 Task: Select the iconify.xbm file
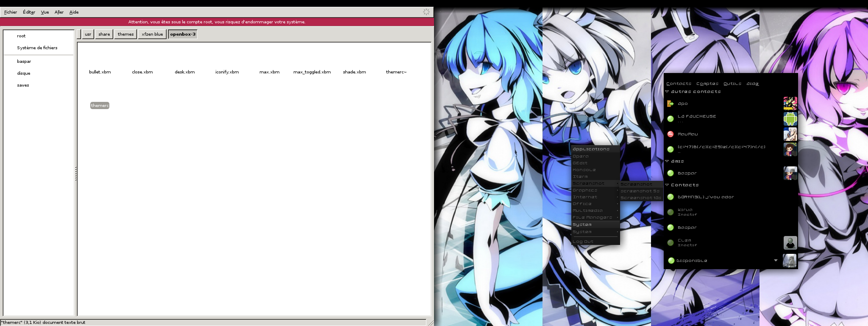227,72
